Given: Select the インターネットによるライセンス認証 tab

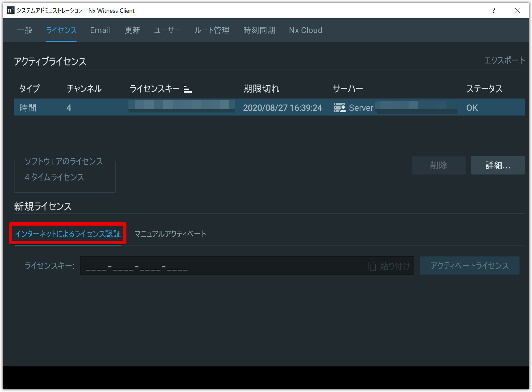Looking at the screenshot, I should click(68, 234).
